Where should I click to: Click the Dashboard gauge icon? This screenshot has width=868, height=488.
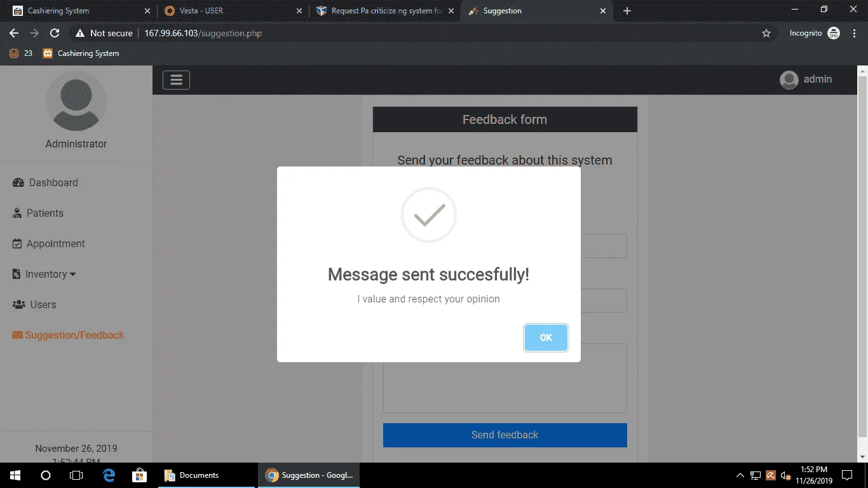coord(18,182)
